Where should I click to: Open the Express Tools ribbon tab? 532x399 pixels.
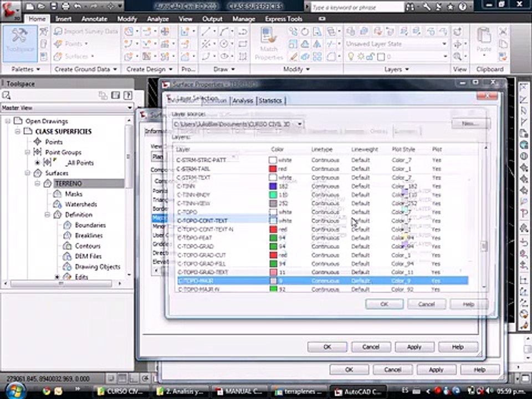(284, 19)
